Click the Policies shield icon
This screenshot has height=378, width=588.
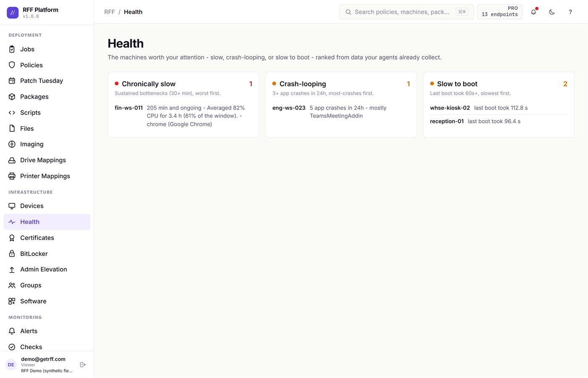click(x=12, y=65)
